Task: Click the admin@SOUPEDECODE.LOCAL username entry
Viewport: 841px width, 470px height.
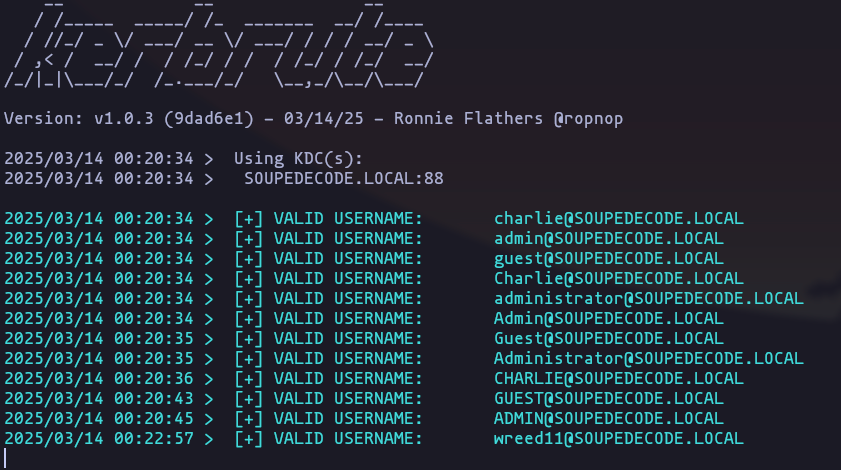Action: [609, 238]
